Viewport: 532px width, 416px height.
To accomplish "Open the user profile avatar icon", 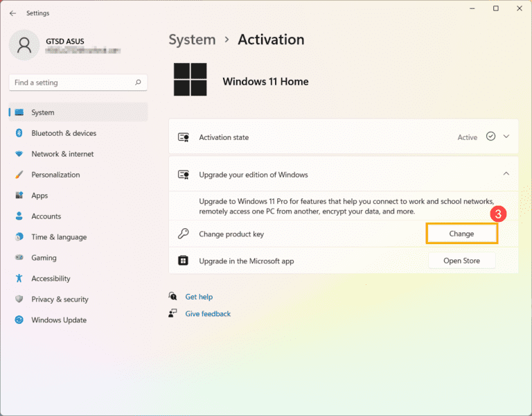I will coord(24,45).
